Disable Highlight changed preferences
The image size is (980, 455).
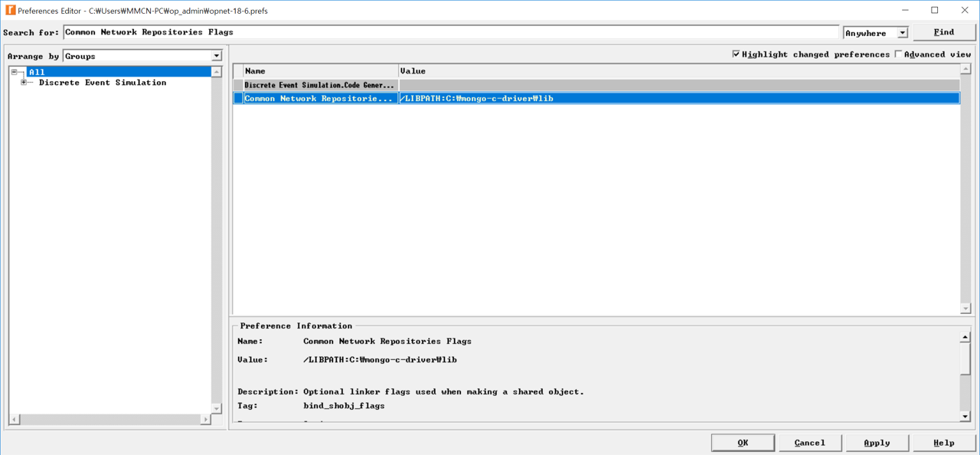(x=737, y=54)
